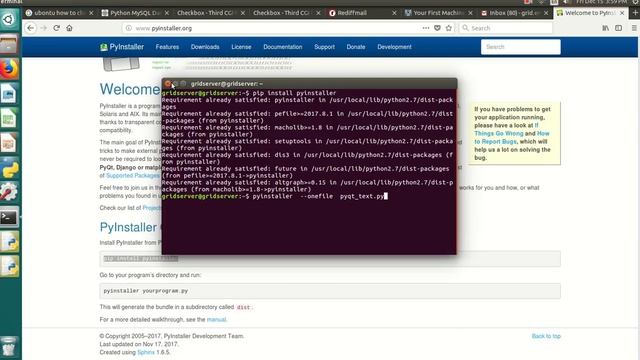Open the License menu item

241,47
